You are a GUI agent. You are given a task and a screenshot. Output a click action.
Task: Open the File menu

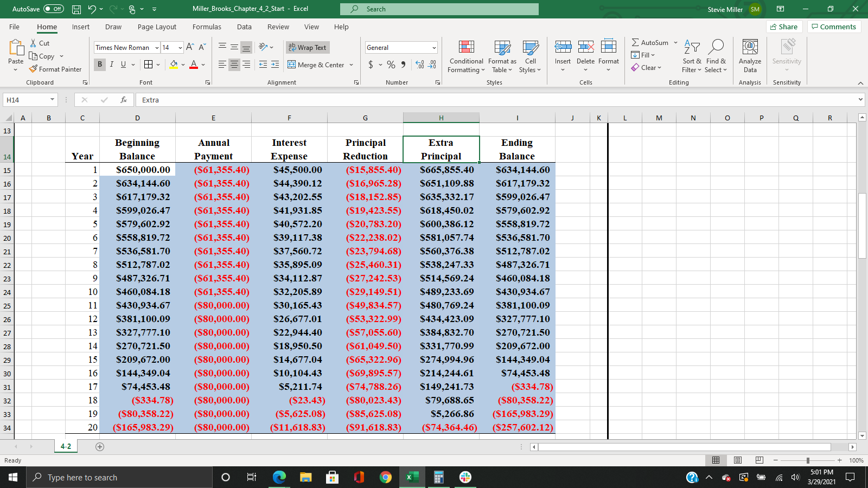click(14, 27)
